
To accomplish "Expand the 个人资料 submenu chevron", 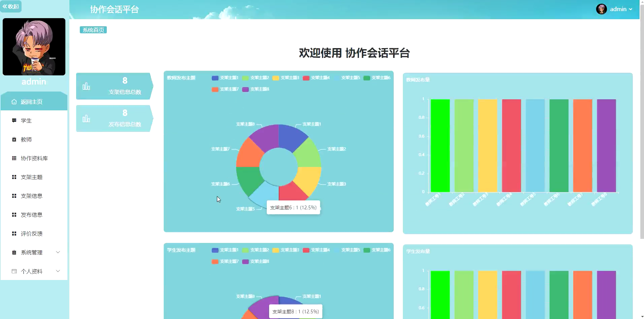I will (x=58, y=271).
